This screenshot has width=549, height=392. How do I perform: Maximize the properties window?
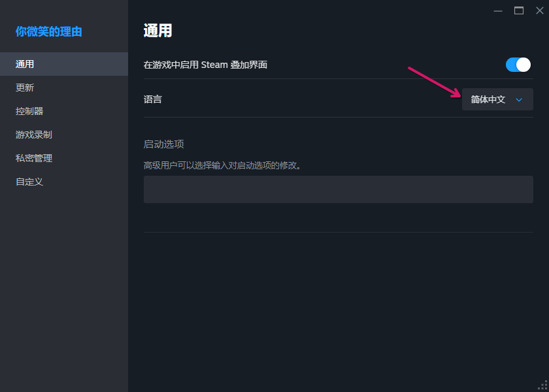519,10
